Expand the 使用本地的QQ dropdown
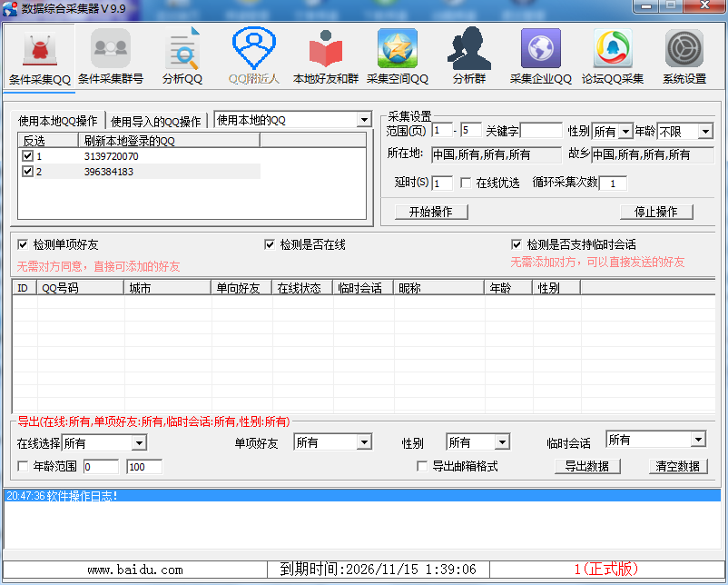This screenshot has height=585, width=728. click(365, 120)
